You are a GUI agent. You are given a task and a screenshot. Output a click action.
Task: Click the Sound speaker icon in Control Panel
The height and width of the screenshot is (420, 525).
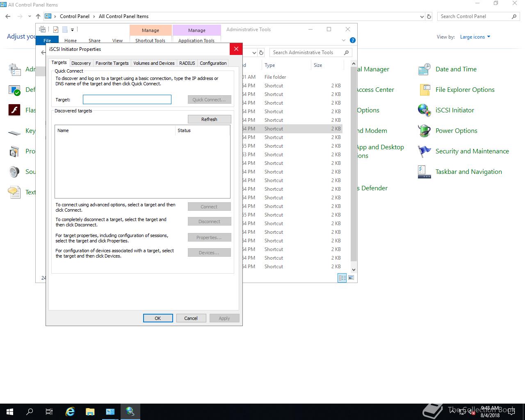(x=14, y=171)
